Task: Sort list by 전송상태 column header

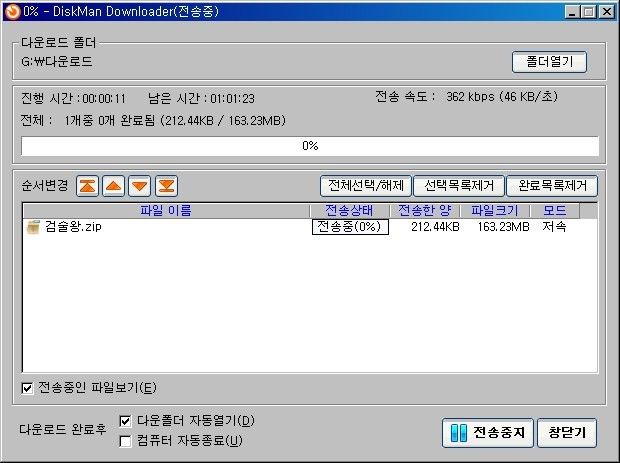Action: (350, 210)
